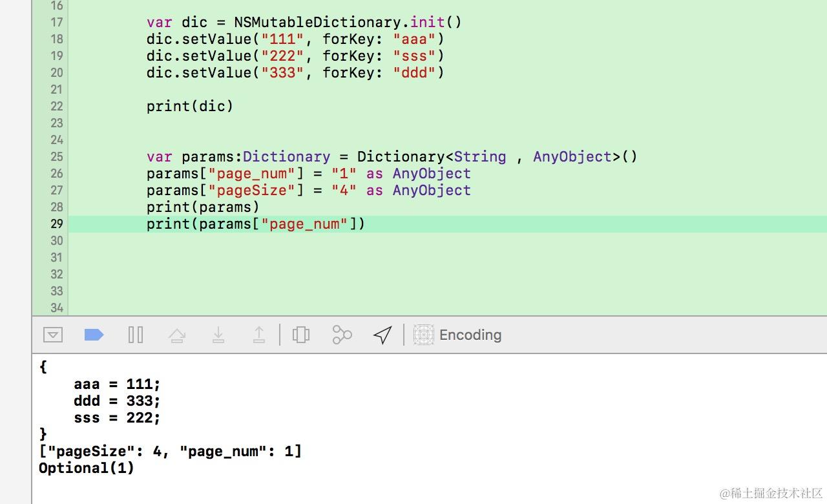Click line number 22 in the gutter

click(x=57, y=106)
